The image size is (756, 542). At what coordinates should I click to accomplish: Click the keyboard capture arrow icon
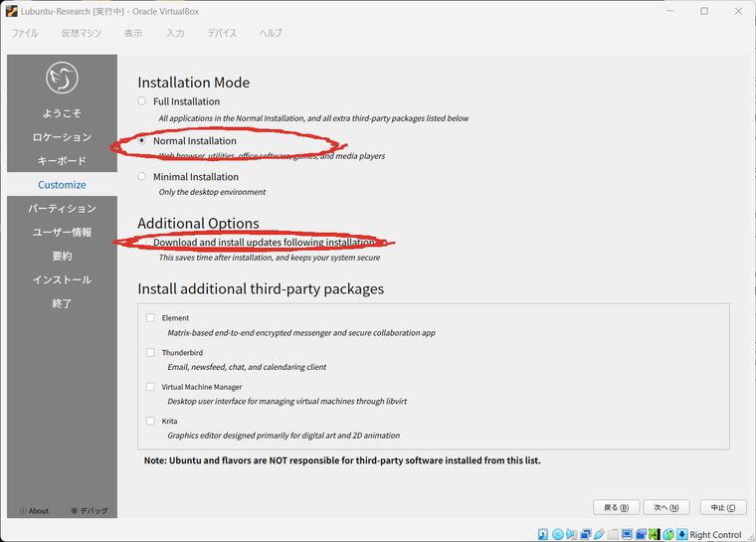coord(682,534)
